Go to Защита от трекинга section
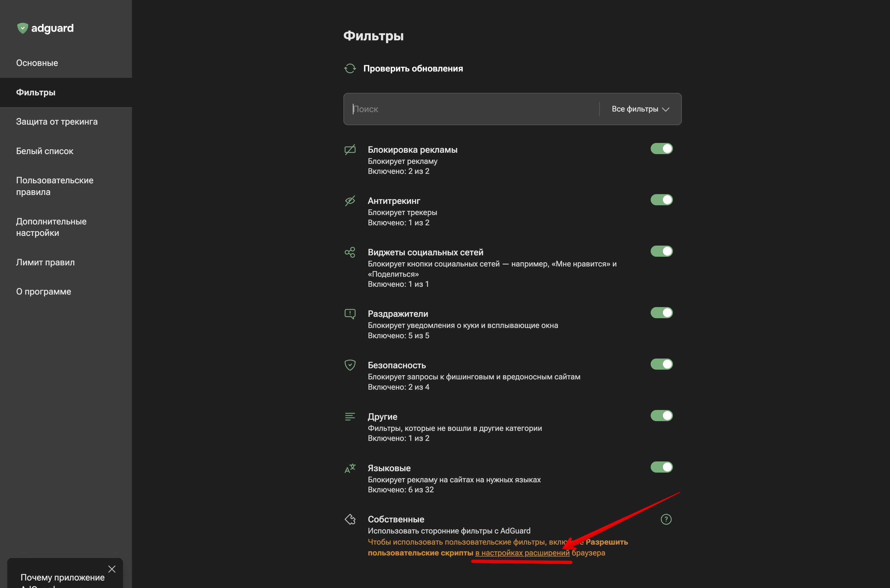 click(x=57, y=122)
